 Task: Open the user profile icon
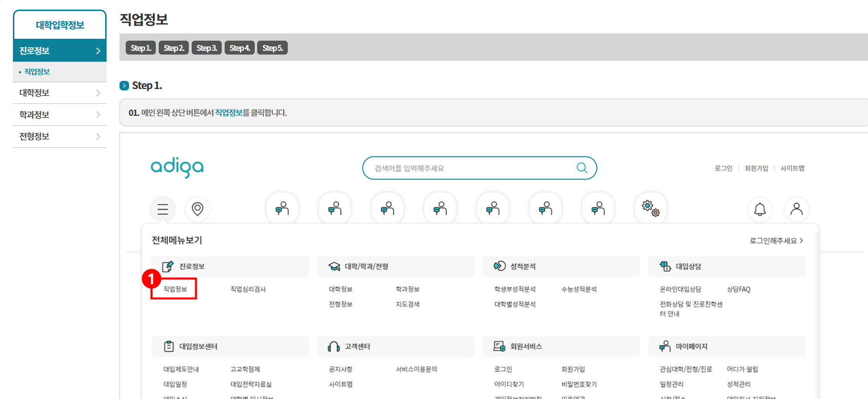click(796, 209)
